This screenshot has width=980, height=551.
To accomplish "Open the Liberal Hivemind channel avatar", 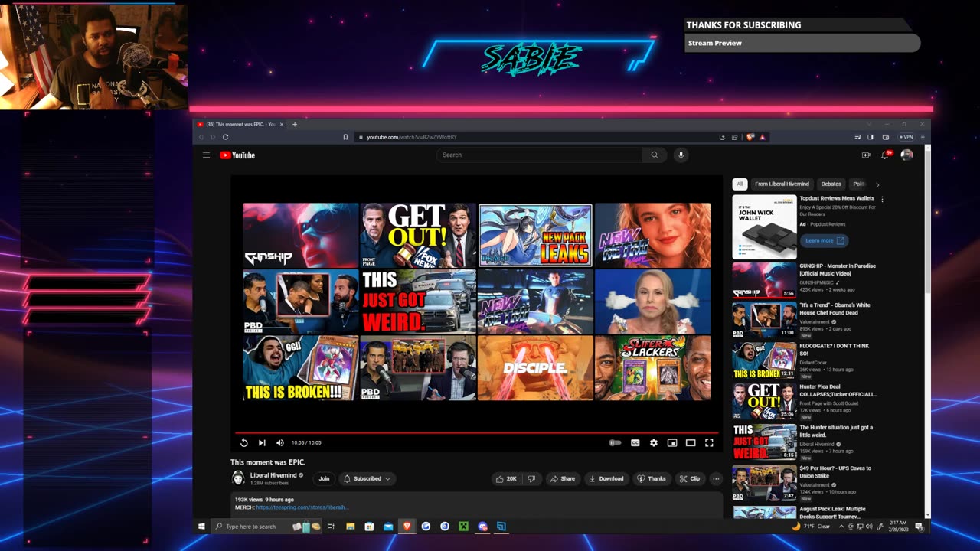I will [238, 478].
